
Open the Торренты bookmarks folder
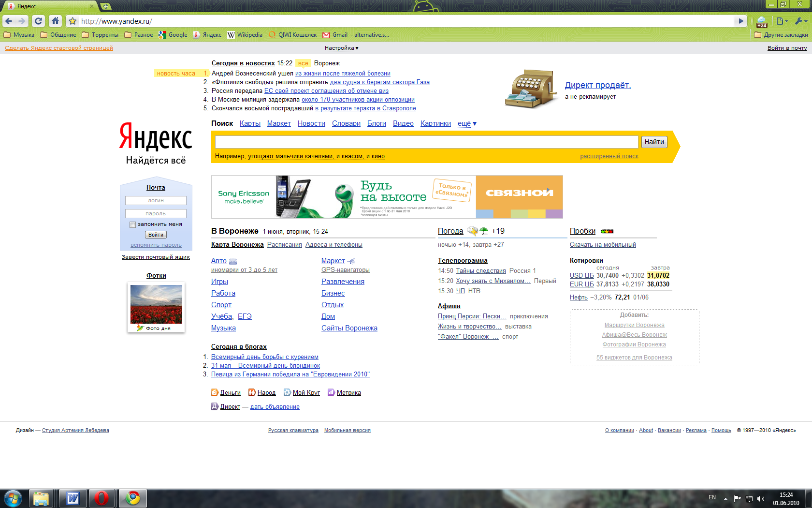[100, 35]
